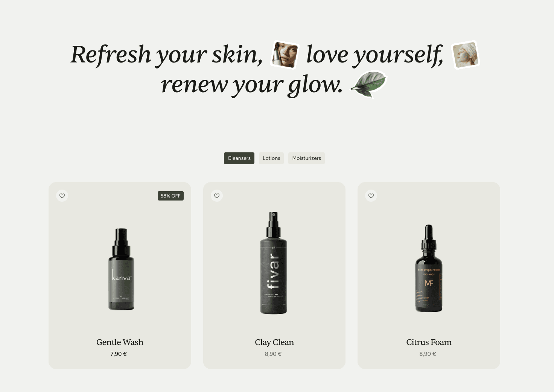Open the Citrus Foam product title

(429, 342)
